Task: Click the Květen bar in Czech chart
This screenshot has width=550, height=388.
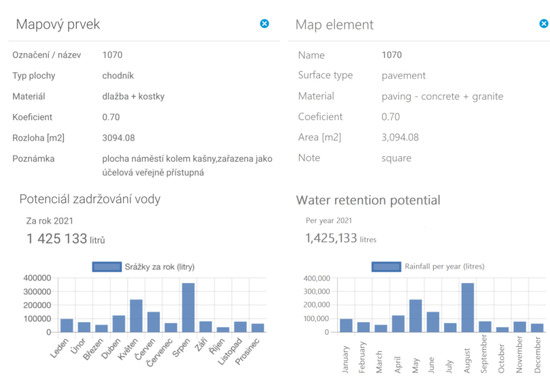Action: [x=136, y=316]
